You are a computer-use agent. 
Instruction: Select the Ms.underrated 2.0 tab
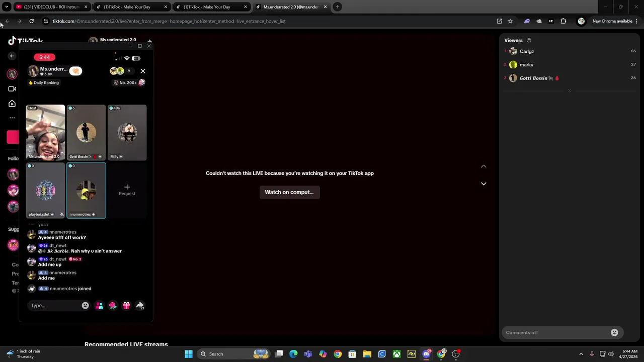click(292, 7)
